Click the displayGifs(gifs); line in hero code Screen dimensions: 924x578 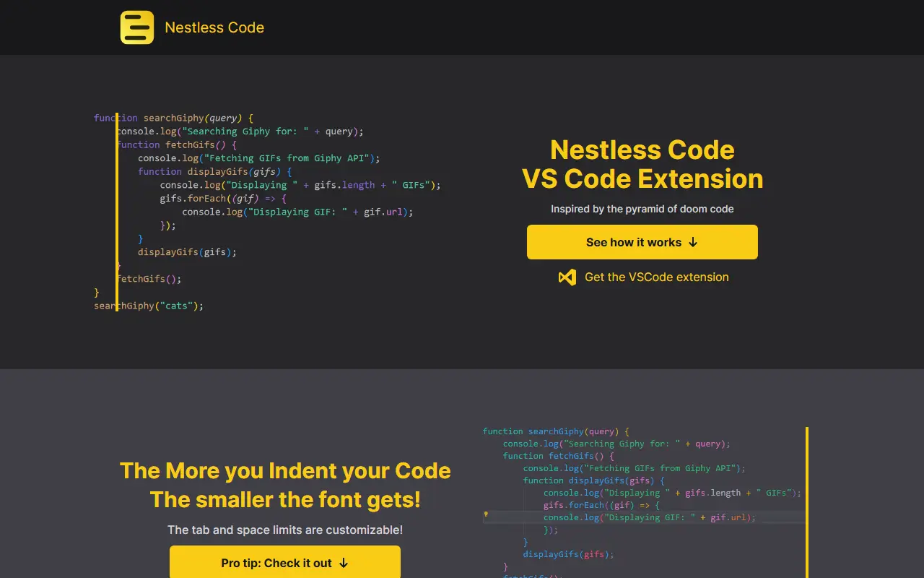[187, 252]
